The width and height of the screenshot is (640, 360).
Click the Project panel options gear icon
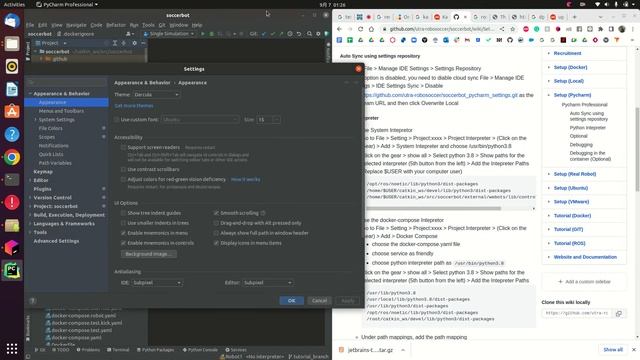click(134, 43)
